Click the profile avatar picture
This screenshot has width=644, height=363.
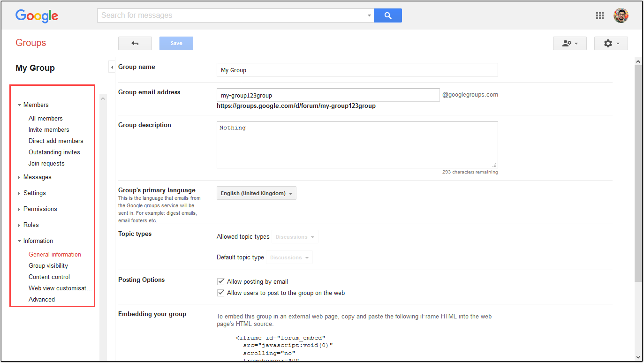coord(621,15)
